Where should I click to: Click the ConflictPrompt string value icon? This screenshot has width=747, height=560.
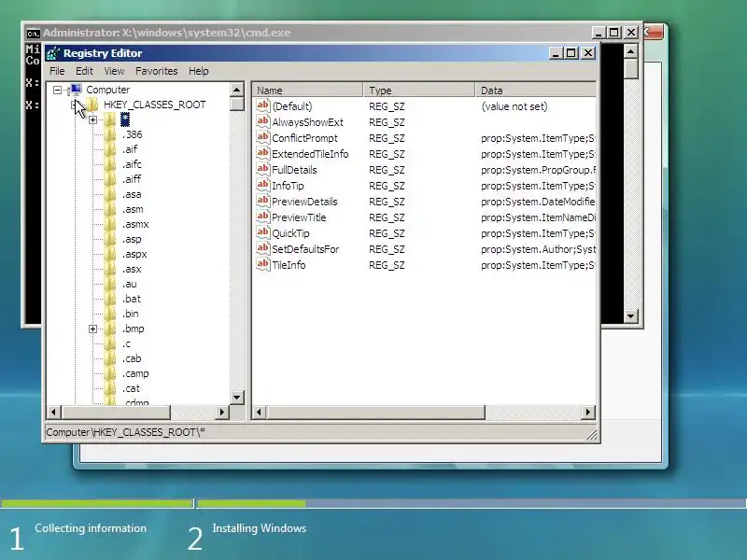tap(263, 137)
